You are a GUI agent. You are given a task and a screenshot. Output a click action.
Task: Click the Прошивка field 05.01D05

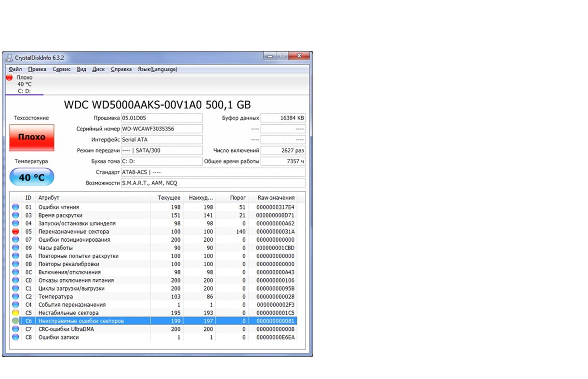[x=162, y=118]
